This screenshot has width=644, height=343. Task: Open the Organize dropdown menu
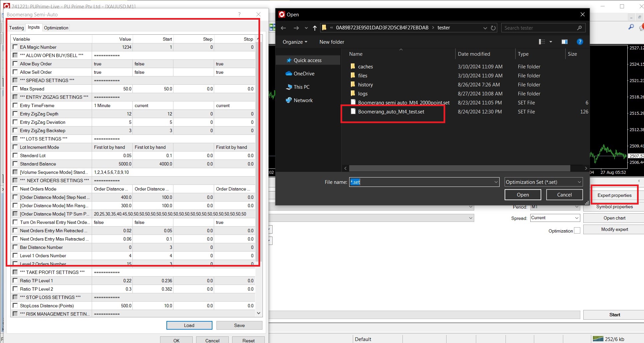coord(295,42)
